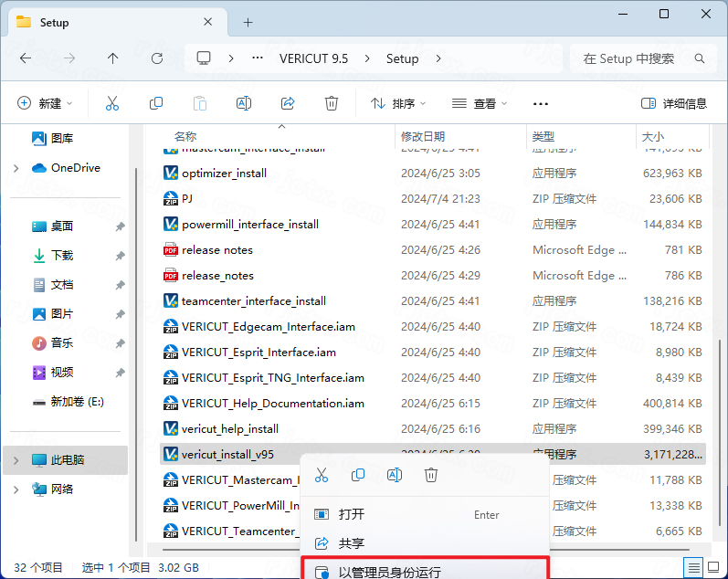Click the VERICUT 9.5 breadcrumb

point(313,58)
